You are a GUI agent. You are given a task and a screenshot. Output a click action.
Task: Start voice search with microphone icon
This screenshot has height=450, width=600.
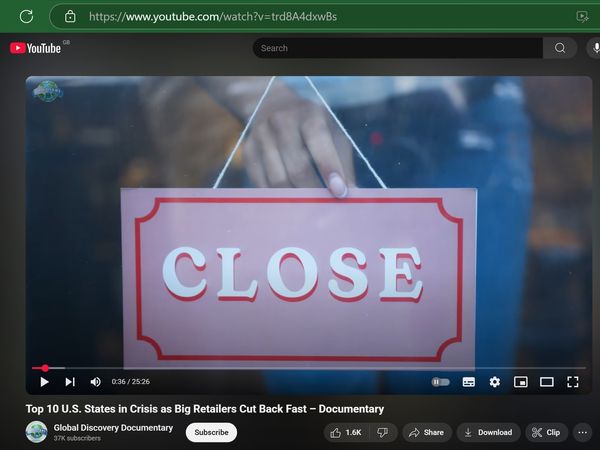[x=594, y=48]
